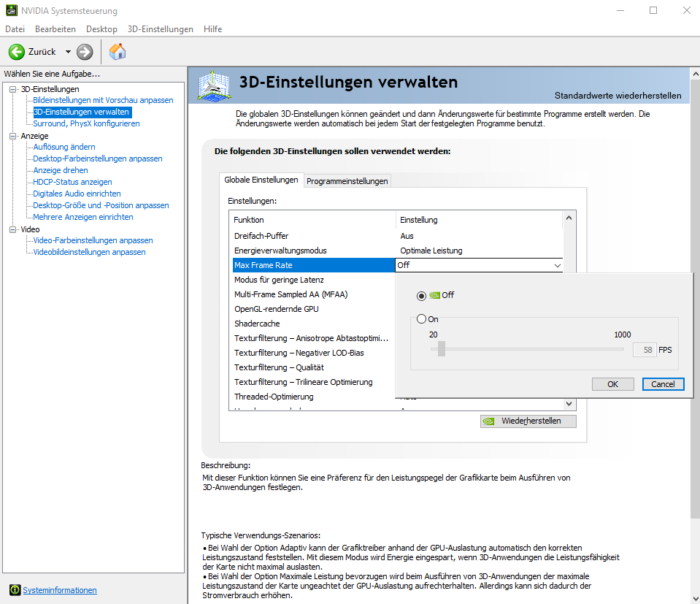Click the Optimale Leistung value
Image resolution: width=700 pixels, height=604 pixels.
click(x=431, y=251)
